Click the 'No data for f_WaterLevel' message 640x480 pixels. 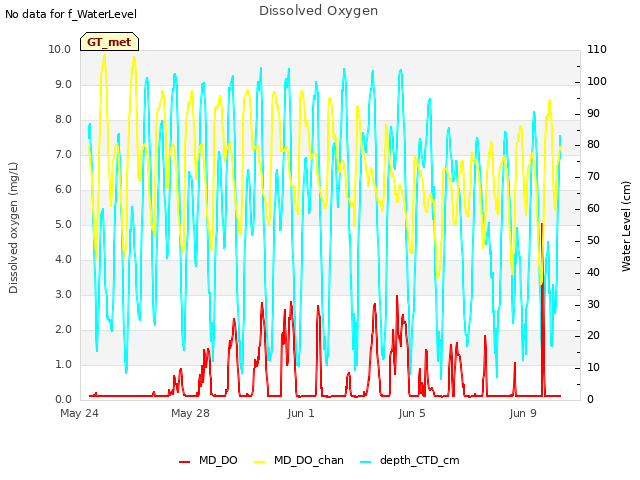coord(71,14)
